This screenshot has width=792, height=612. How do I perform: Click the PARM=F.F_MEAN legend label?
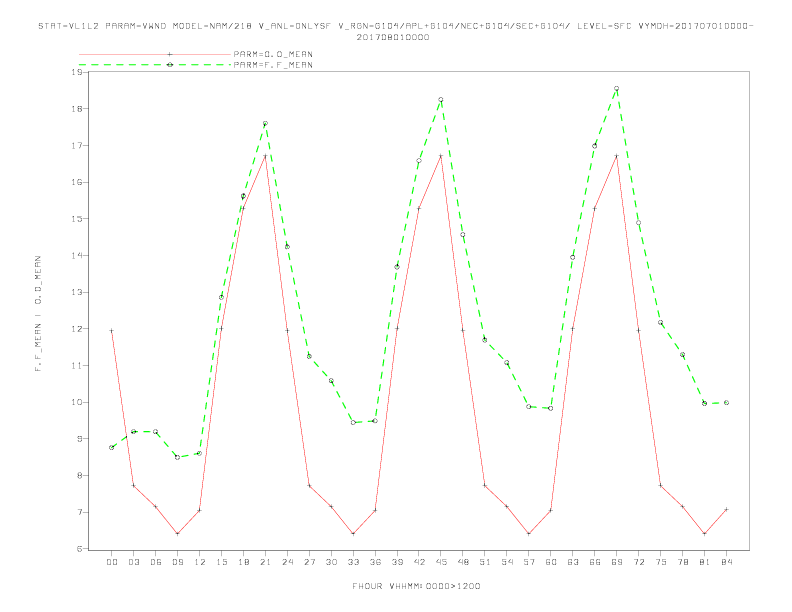(x=273, y=65)
